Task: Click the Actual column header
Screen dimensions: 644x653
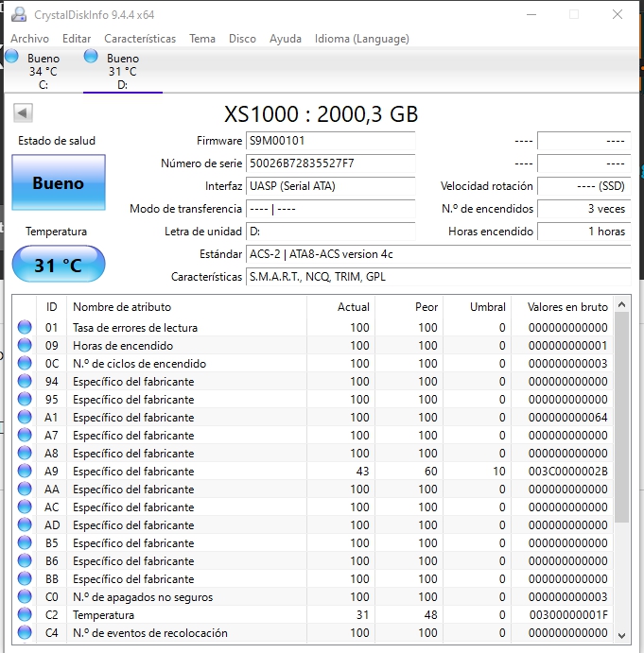Action: 341,307
